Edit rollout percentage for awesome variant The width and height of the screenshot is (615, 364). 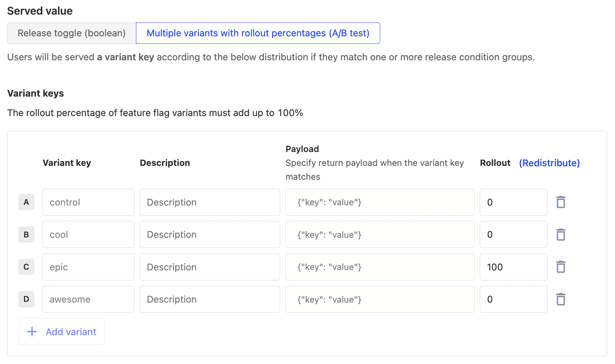(x=513, y=299)
